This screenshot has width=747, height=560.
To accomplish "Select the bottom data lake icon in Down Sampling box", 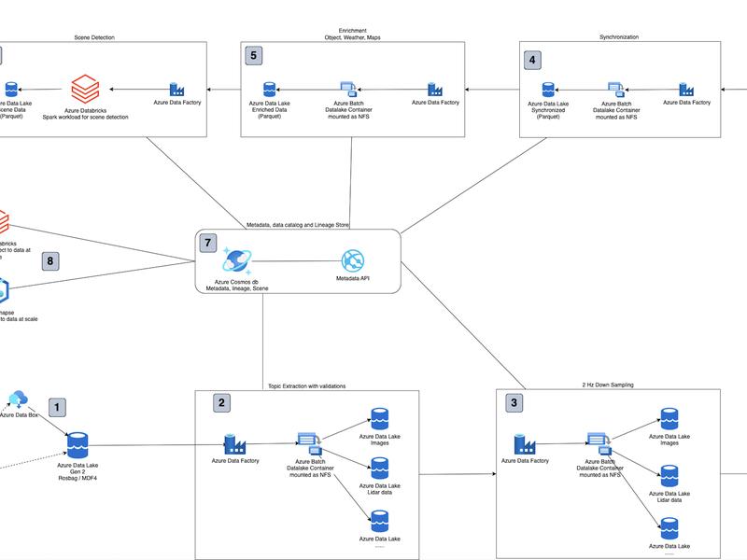I will [x=669, y=529].
